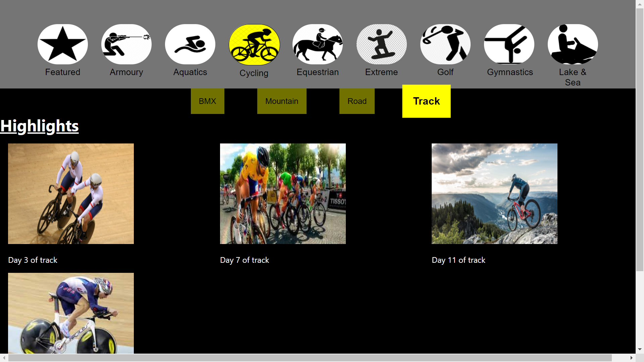Click the vertical scrollbar down arrow

pyautogui.click(x=640, y=349)
